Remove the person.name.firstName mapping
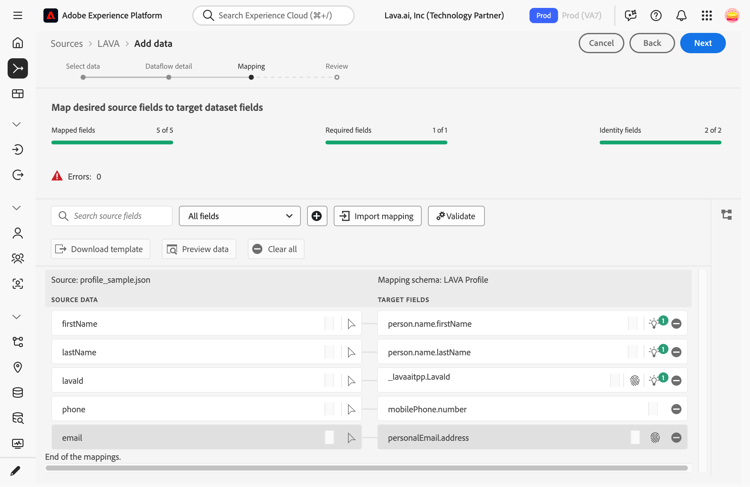The width and height of the screenshot is (750, 487). click(676, 324)
